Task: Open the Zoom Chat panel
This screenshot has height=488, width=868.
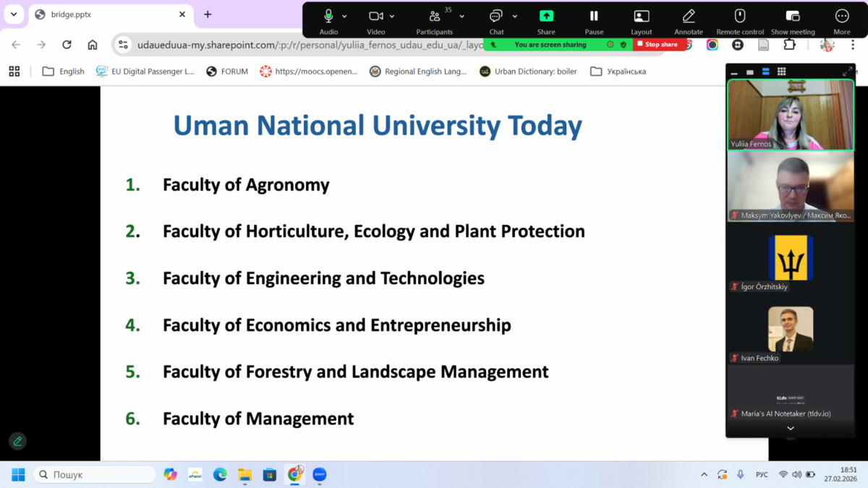Action: [495, 16]
